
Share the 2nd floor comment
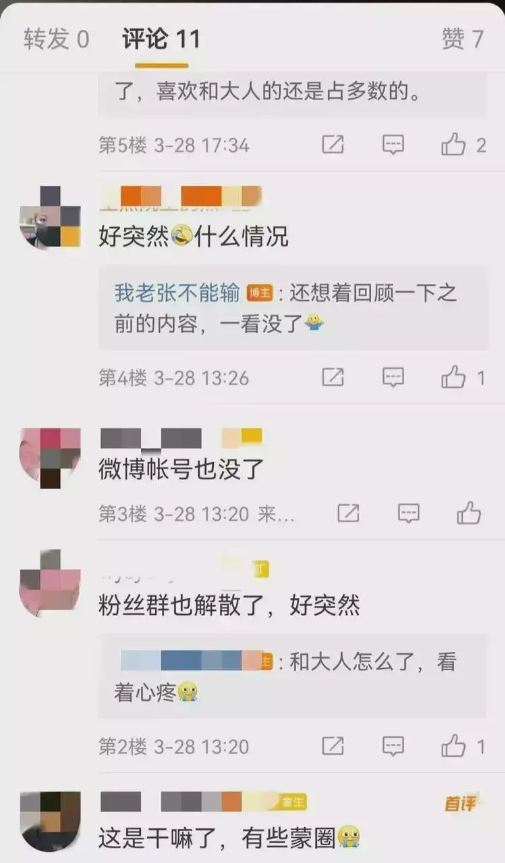point(333,746)
